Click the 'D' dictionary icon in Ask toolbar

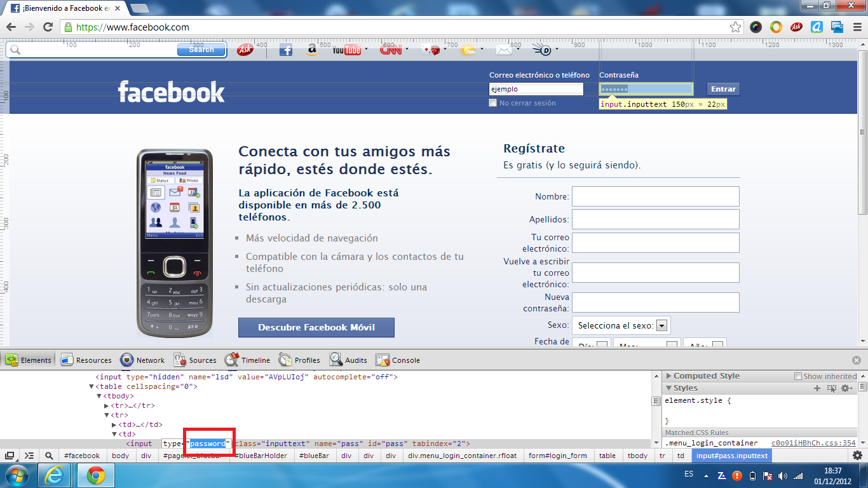pos(541,50)
